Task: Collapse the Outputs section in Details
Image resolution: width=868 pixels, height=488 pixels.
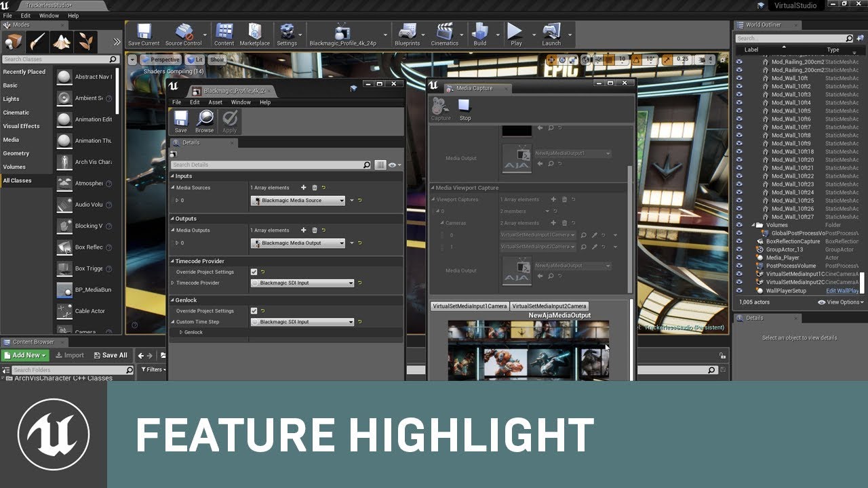Action: 172,219
